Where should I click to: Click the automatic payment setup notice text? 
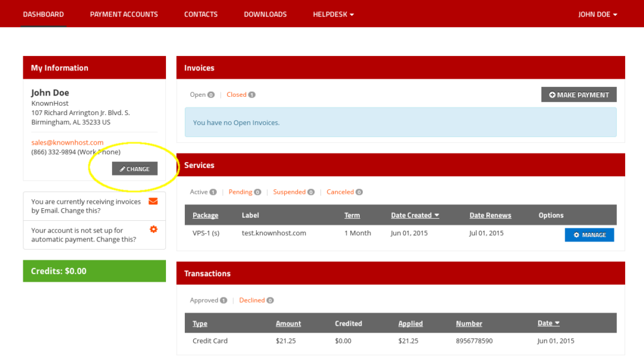click(x=84, y=235)
